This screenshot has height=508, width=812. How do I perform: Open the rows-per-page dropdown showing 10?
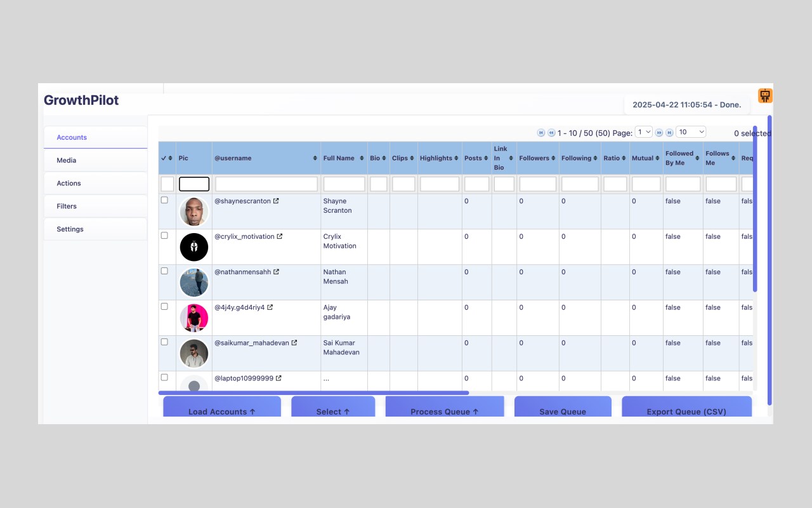[691, 132]
